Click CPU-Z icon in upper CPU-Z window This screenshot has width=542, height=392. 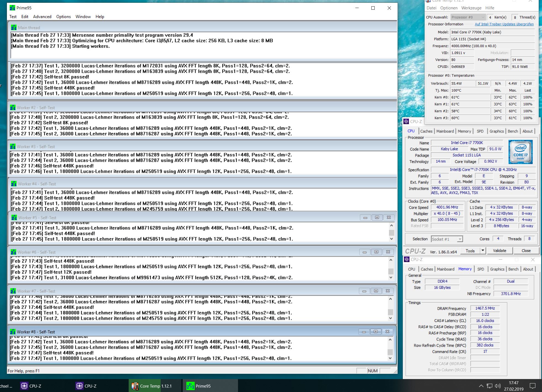coord(406,121)
